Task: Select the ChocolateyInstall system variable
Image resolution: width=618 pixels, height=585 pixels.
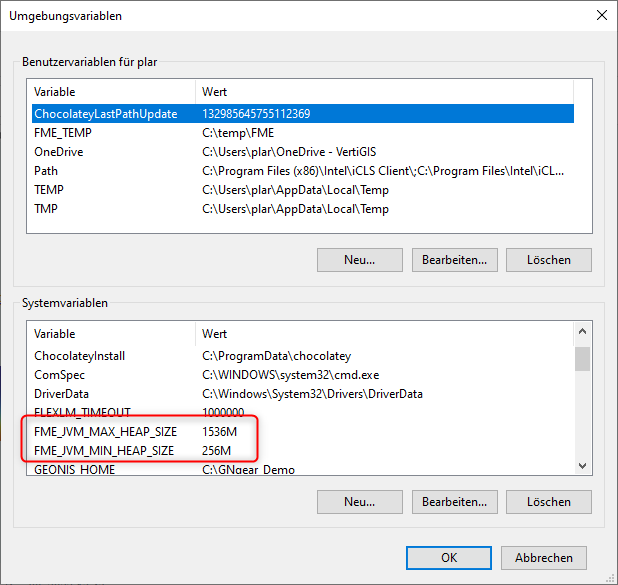Action: (303, 356)
